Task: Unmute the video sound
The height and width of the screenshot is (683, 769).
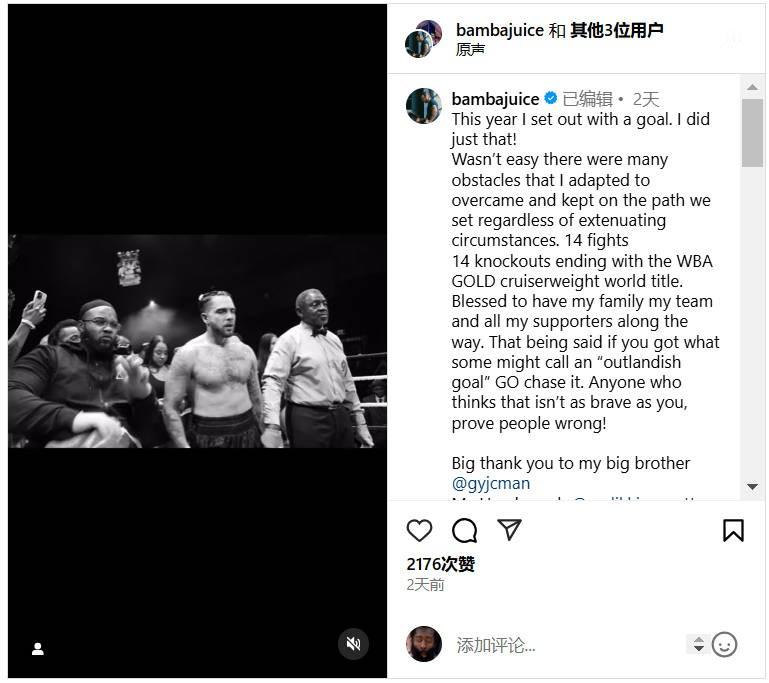Action: pos(353,644)
